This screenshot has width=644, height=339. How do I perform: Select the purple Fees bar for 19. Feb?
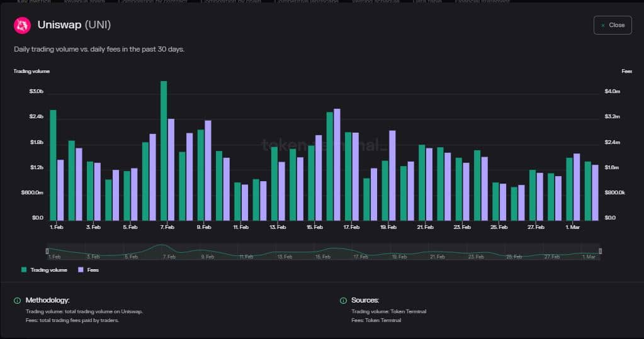392,175
